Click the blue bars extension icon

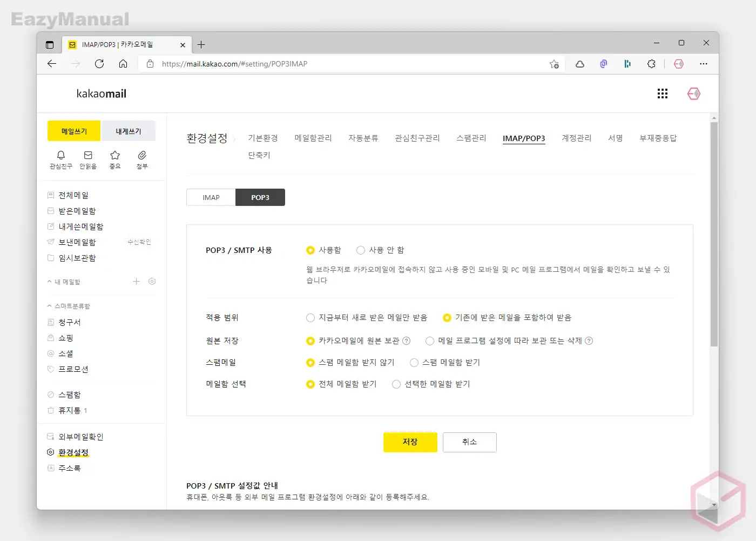(x=627, y=64)
